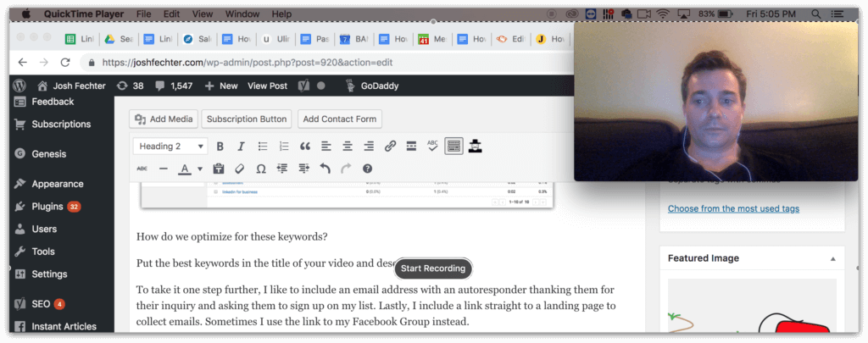This screenshot has height=343, width=868.
Task: Open the Heading 2 format dropdown
Action: (170, 147)
